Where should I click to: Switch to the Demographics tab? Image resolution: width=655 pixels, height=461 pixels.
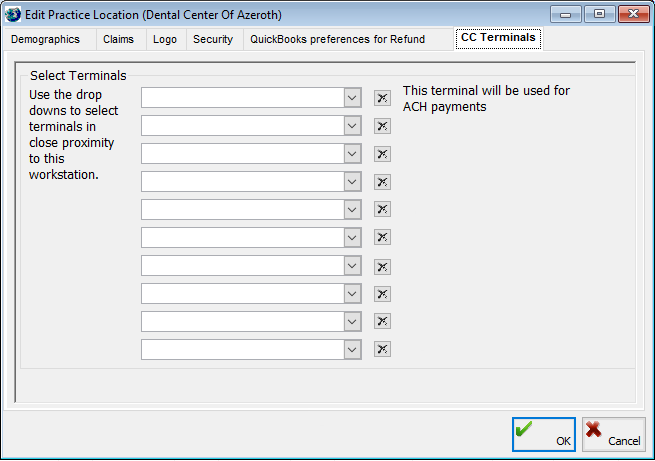coord(45,40)
